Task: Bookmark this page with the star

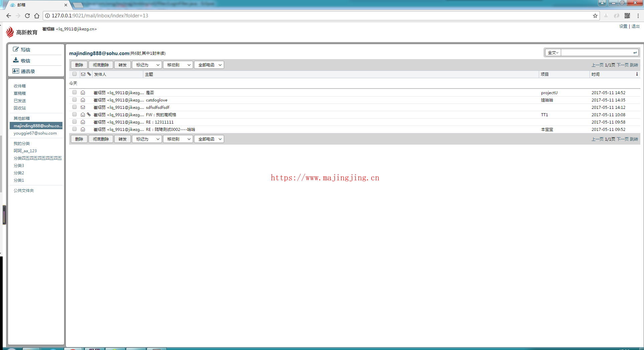Action: click(595, 16)
